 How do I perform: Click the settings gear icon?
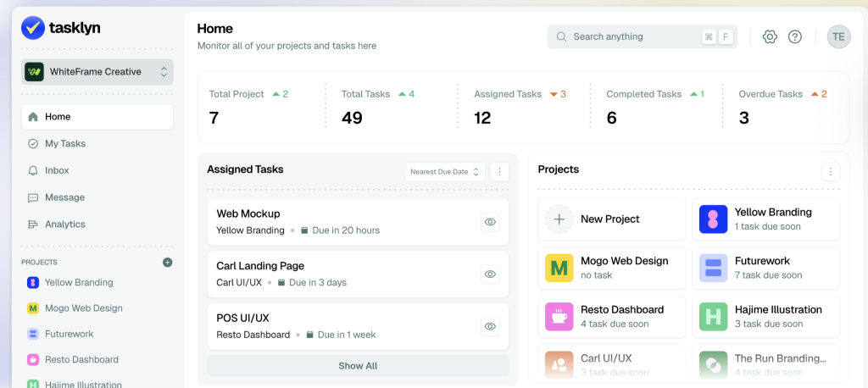pos(770,36)
